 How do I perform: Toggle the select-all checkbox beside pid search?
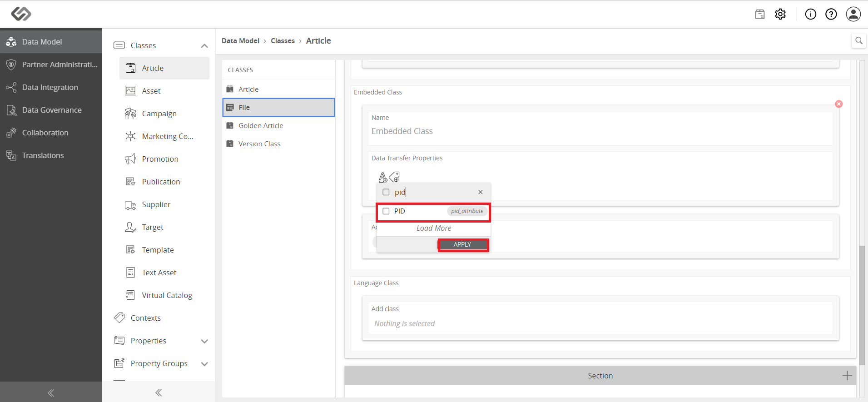[x=386, y=192]
